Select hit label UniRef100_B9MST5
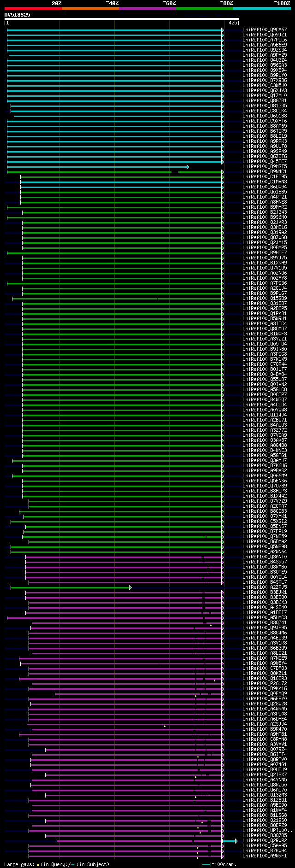 pos(265,167)
